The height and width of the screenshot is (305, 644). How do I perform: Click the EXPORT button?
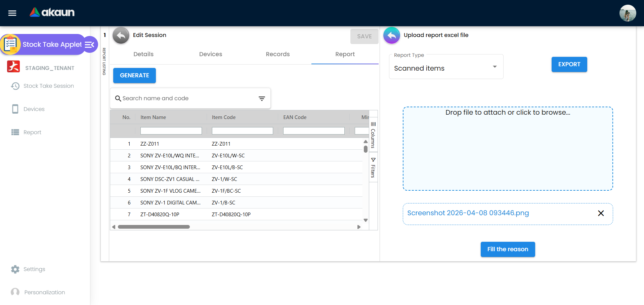pyautogui.click(x=569, y=64)
